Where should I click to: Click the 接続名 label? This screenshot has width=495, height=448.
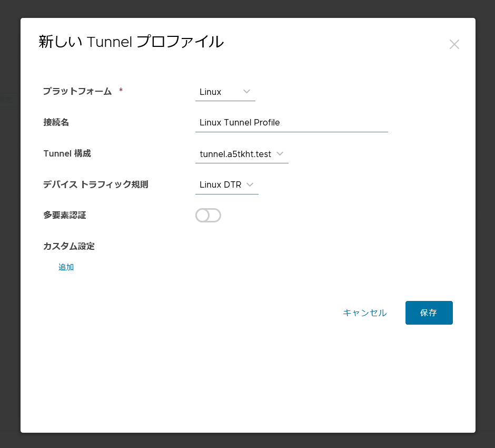(56, 122)
